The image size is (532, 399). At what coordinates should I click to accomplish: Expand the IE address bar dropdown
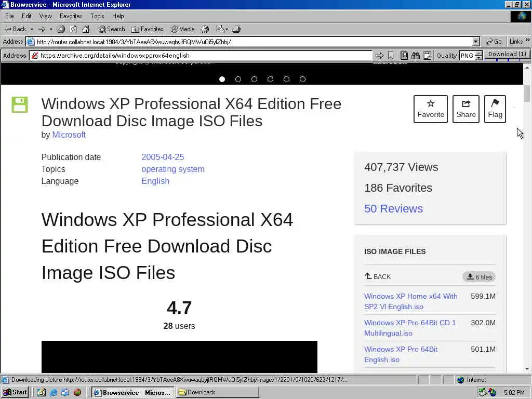(x=476, y=42)
